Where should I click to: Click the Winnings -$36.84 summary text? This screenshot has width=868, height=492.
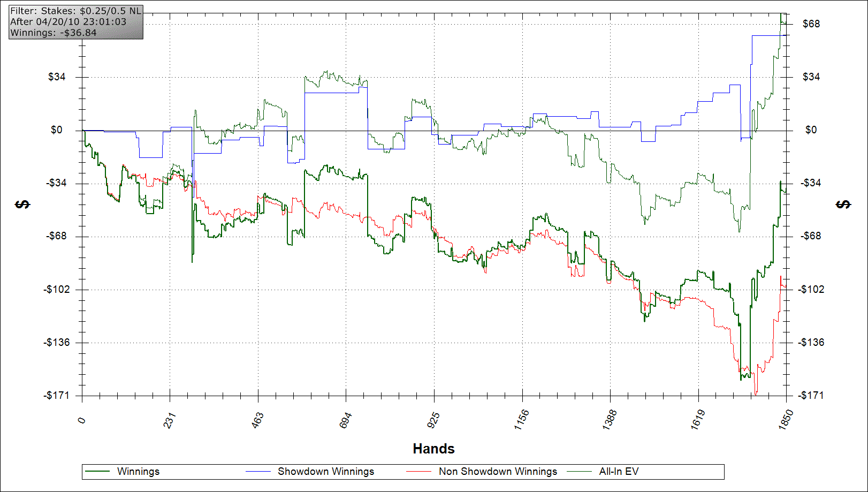pos(54,33)
